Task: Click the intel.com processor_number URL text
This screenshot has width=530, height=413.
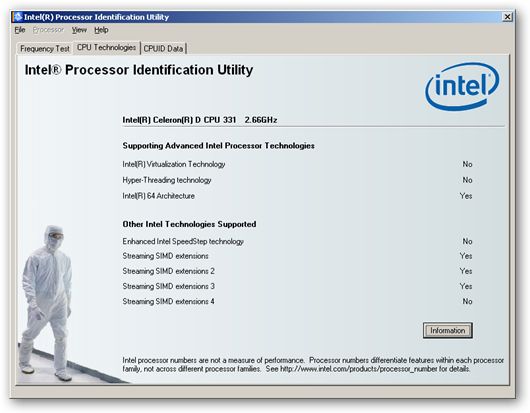Action: [359, 369]
